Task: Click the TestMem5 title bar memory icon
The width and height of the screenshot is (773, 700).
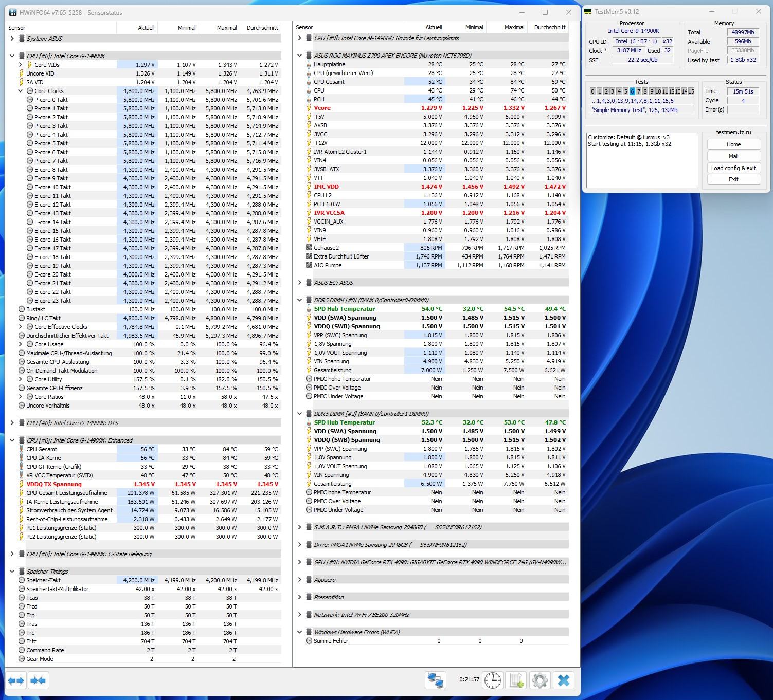Action: pyautogui.click(x=588, y=12)
